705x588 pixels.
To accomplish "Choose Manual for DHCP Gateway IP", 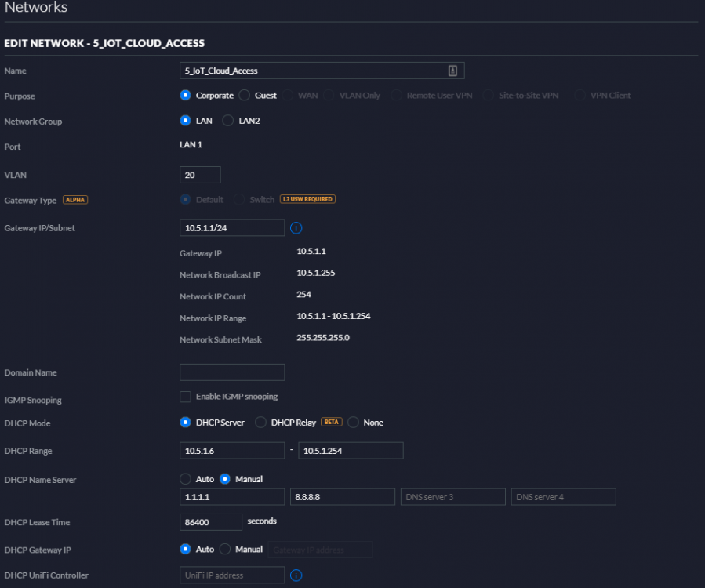I will pyautogui.click(x=225, y=549).
